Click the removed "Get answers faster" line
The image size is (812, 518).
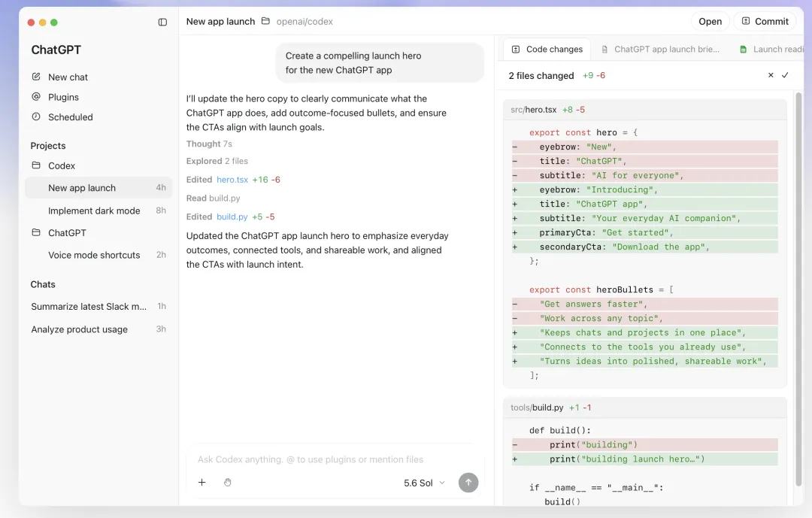pyautogui.click(x=645, y=304)
